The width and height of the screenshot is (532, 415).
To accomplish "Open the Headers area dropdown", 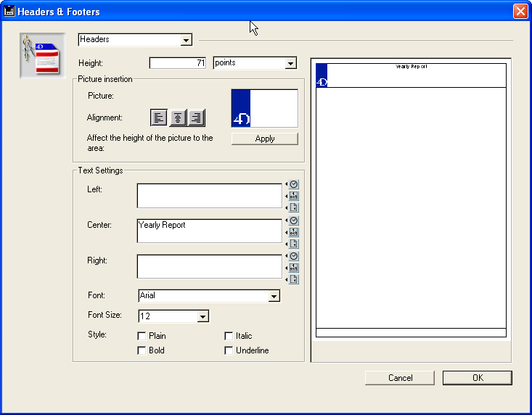I will coord(187,40).
